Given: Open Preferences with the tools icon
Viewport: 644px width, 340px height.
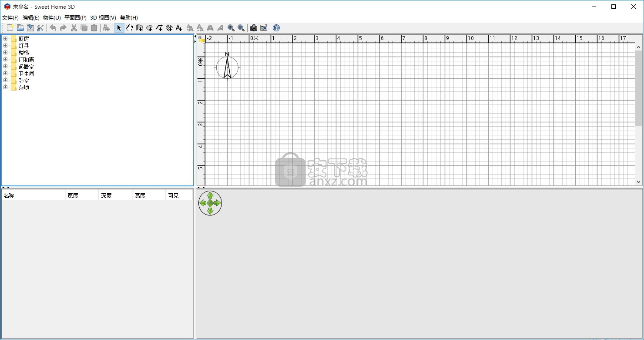Looking at the screenshot, I should pos(40,28).
